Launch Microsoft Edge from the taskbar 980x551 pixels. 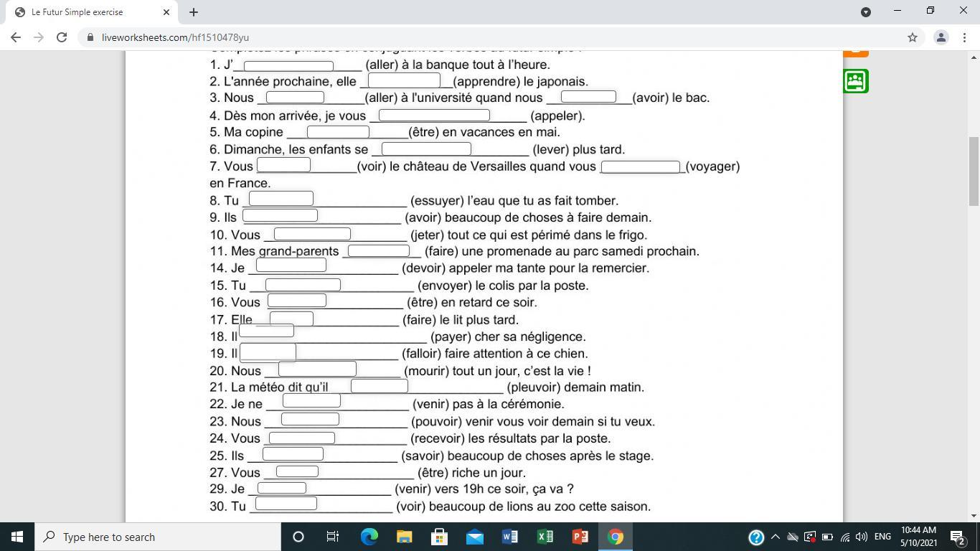[x=369, y=537]
